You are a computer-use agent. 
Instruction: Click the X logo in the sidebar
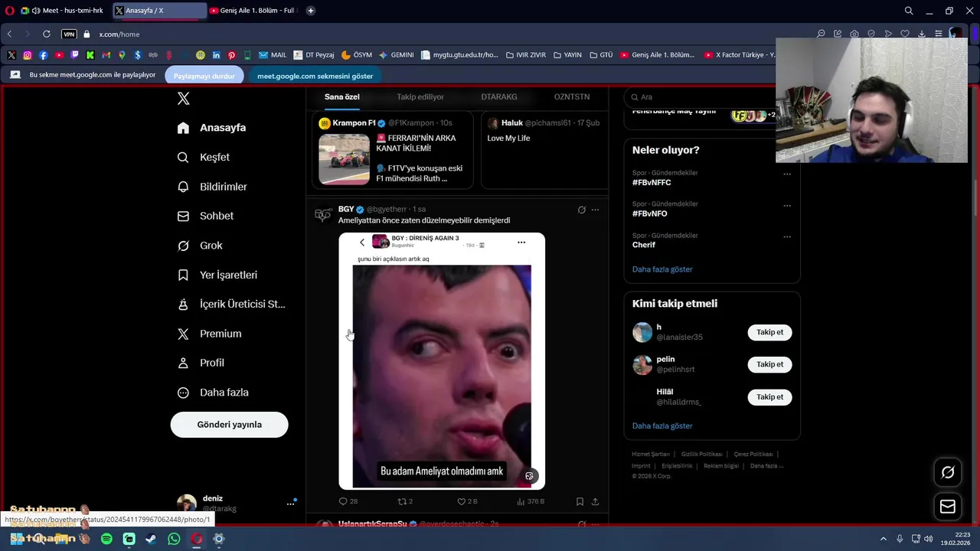183,99
